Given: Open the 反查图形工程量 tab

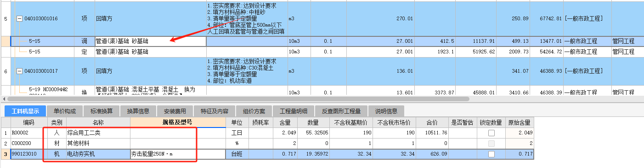Looking at the screenshot, I should click(x=341, y=110).
